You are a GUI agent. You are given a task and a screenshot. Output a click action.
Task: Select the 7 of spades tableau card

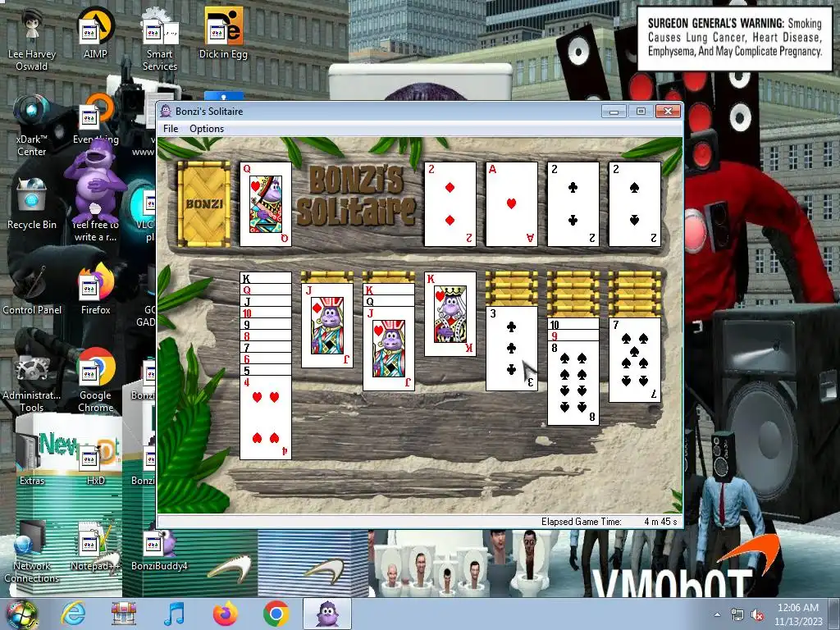[635, 360]
